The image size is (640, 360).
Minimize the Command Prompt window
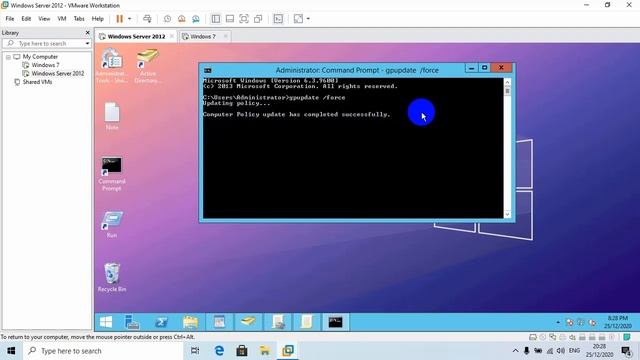click(x=471, y=68)
